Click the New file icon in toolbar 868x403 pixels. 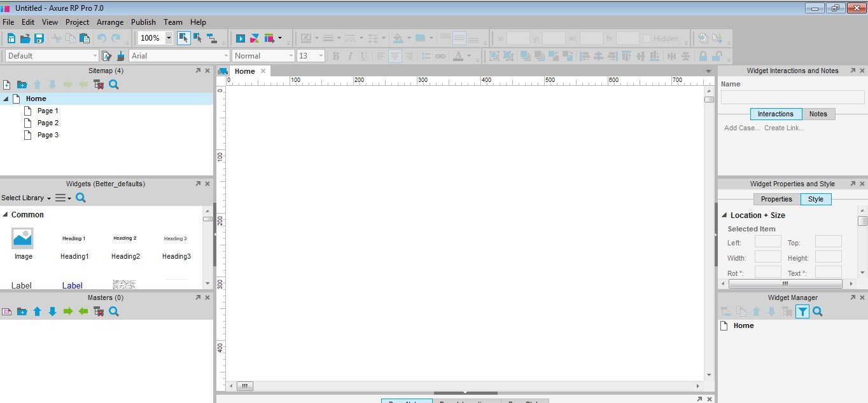pos(11,38)
